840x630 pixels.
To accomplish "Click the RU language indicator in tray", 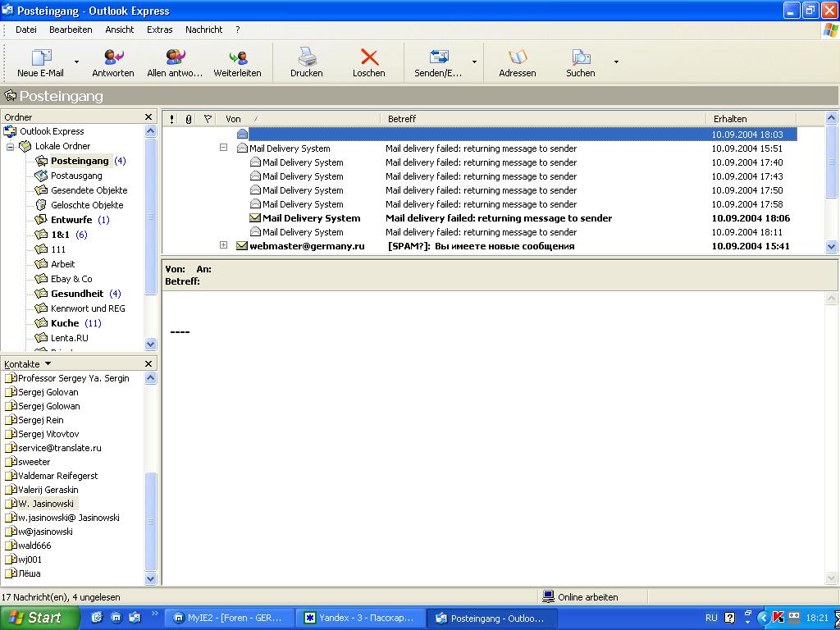I will tap(711, 618).
